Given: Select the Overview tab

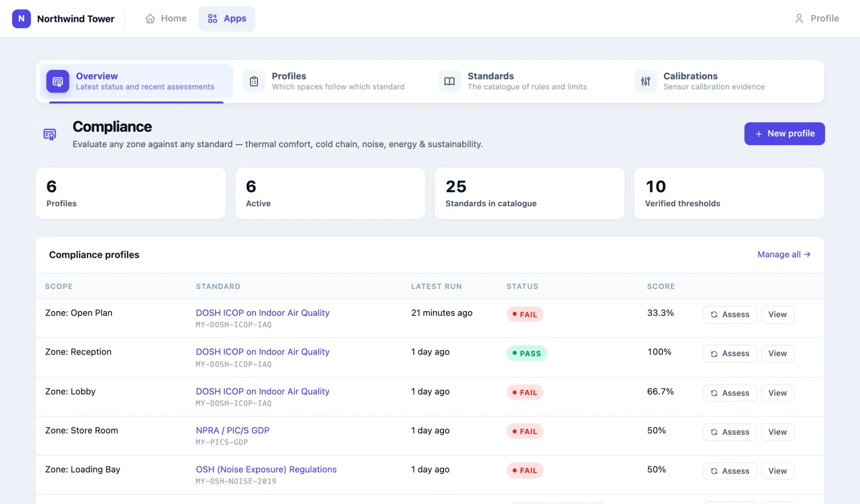Looking at the screenshot, I should 137,82.
